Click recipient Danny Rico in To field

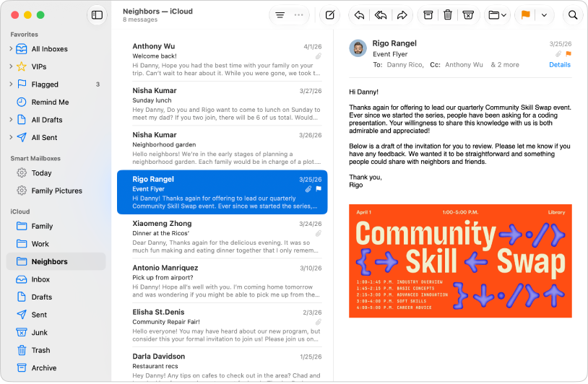coord(405,64)
